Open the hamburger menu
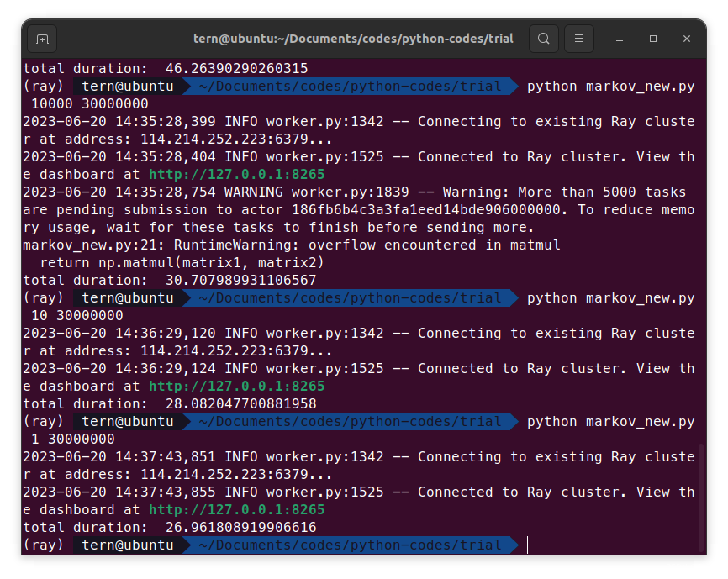Screen dimensions: 728x579 pos(578,39)
